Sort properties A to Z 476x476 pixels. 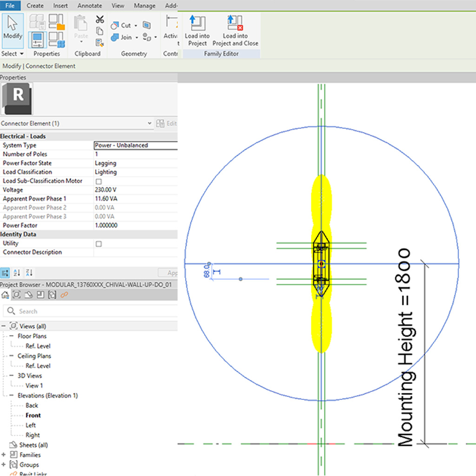tap(17, 273)
